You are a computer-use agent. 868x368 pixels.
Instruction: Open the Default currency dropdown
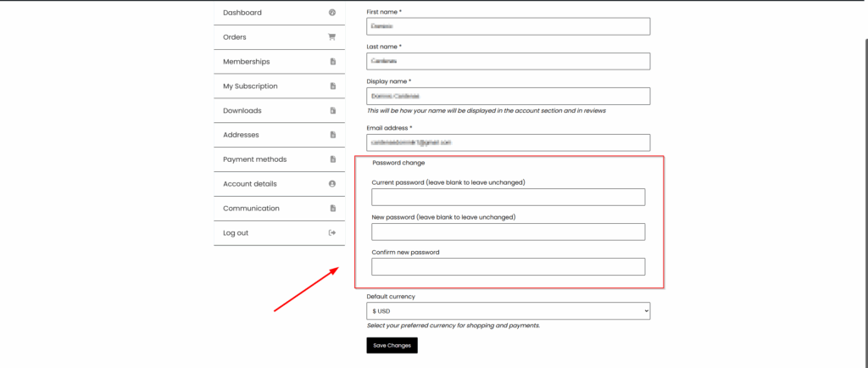pyautogui.click(x=508, y=311)
